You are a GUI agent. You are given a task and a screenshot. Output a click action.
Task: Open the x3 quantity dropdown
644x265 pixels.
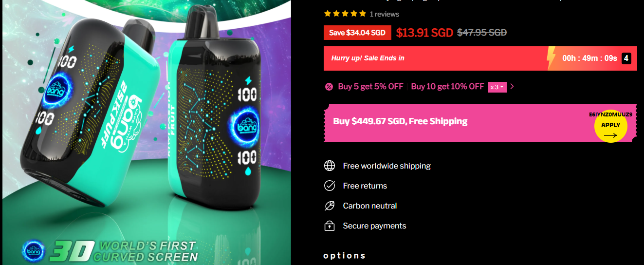[x=497, y=87]
